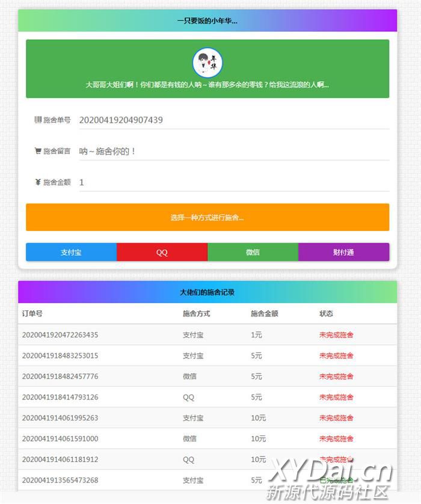Click the orange 选择一种方式进行施舍 button

[x=207, y=217]
